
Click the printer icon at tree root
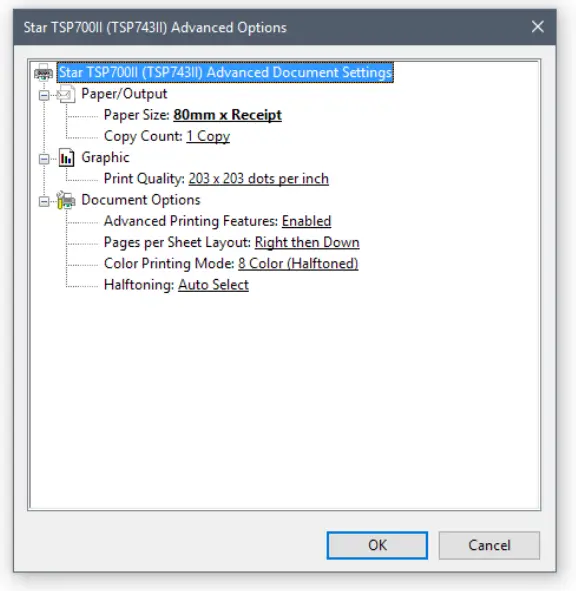(x=43, y=72)
